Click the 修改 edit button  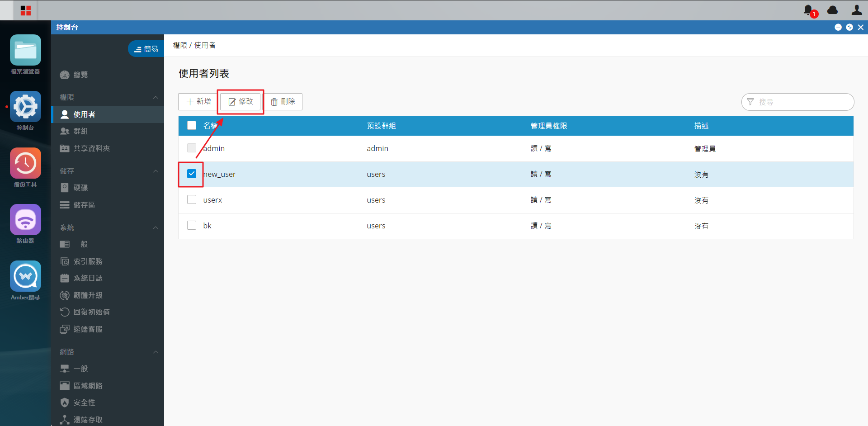[x=241, y=102]
